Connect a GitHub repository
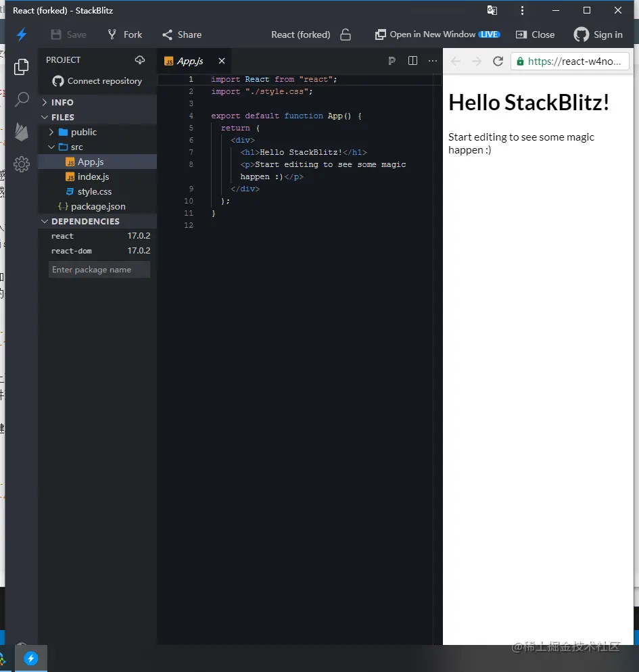 97,81
